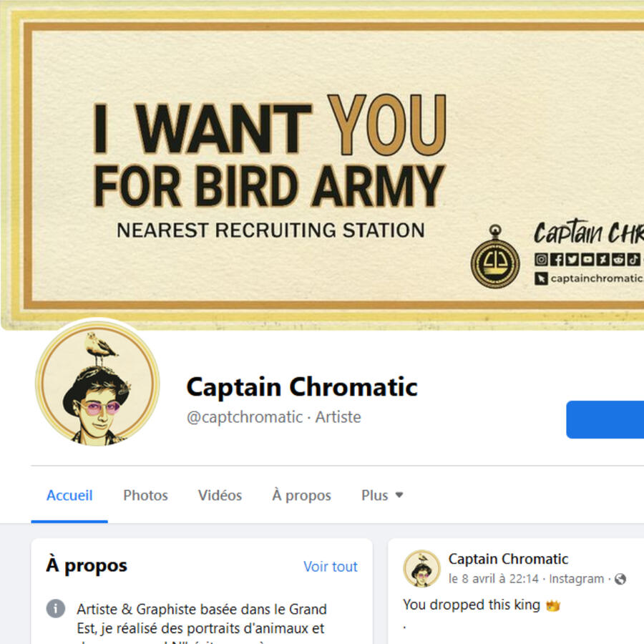Expand the Plus dropdown menu
Screen dimensions: 644x644
pyautogui.click(x=382, y=495)
